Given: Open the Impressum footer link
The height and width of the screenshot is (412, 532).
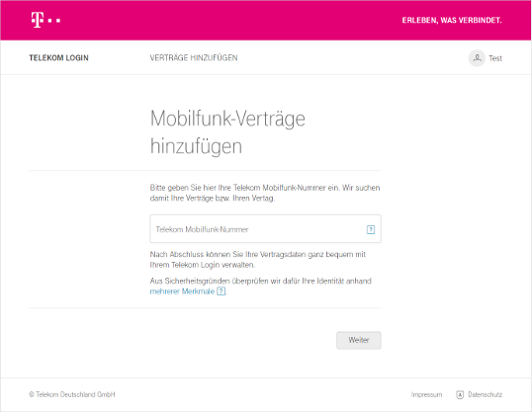Looking at the screenshot, I should 426,394.
